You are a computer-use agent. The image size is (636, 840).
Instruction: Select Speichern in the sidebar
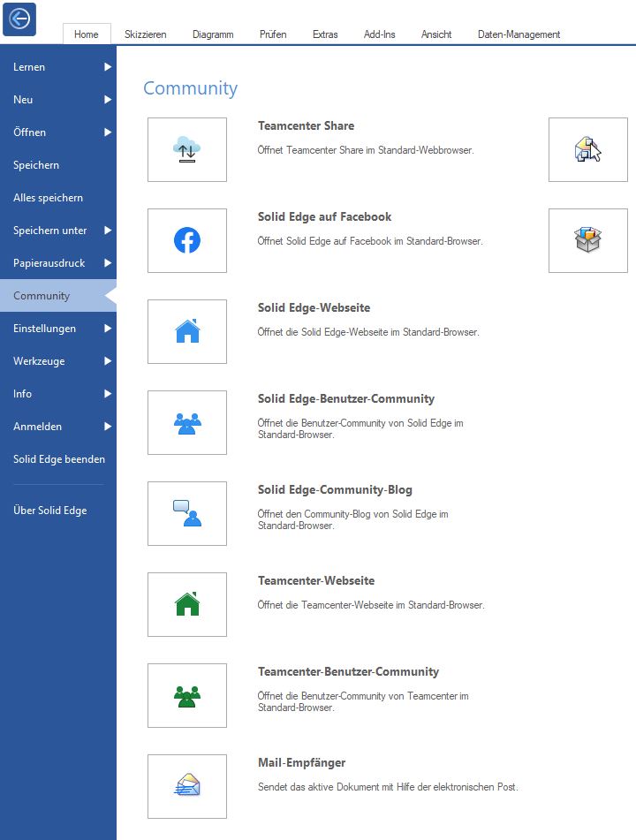[x=58, y=165]
